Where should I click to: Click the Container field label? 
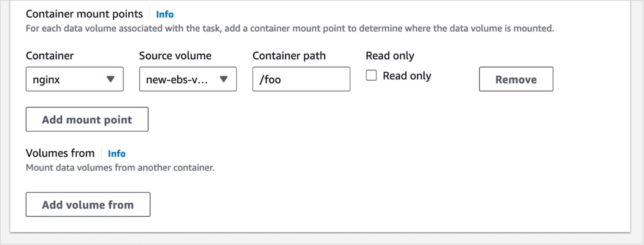[x=50, y=56]
